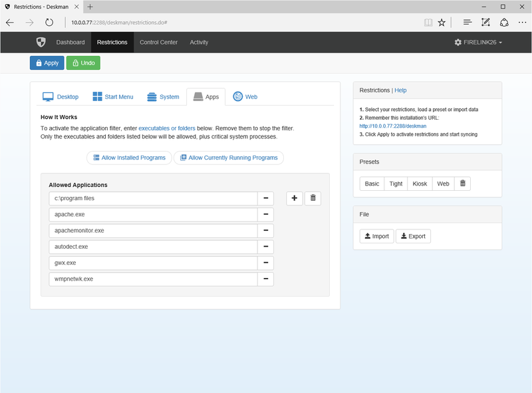Screen dimensions: 532x393
Task: Remove the c:\program files entry
Action: point(265,198)
